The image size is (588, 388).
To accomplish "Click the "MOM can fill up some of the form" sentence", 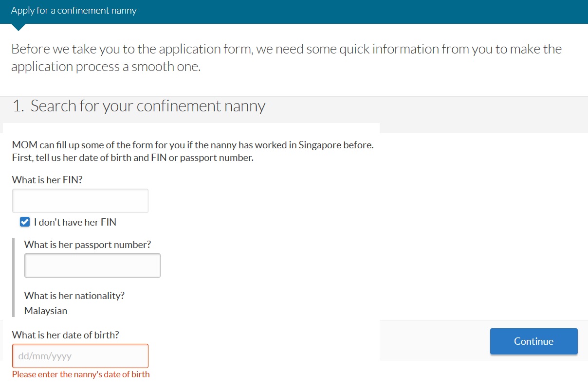I will coord(193,145).
